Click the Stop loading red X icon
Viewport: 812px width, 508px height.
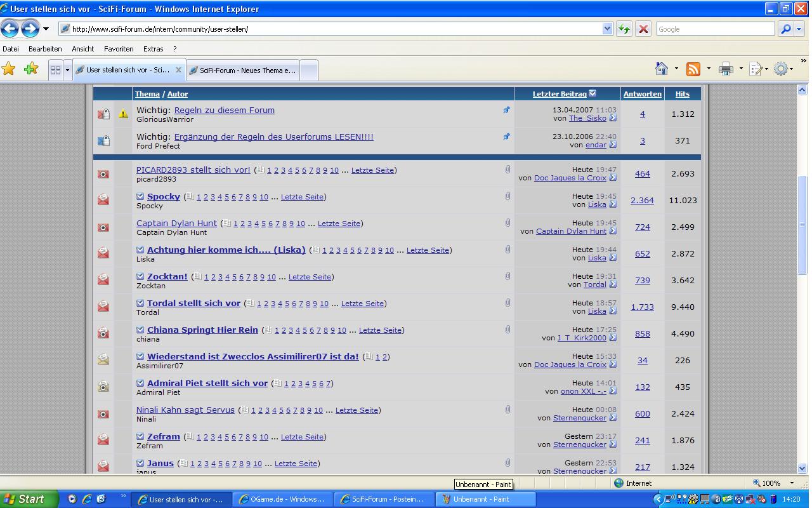[643, 29]
